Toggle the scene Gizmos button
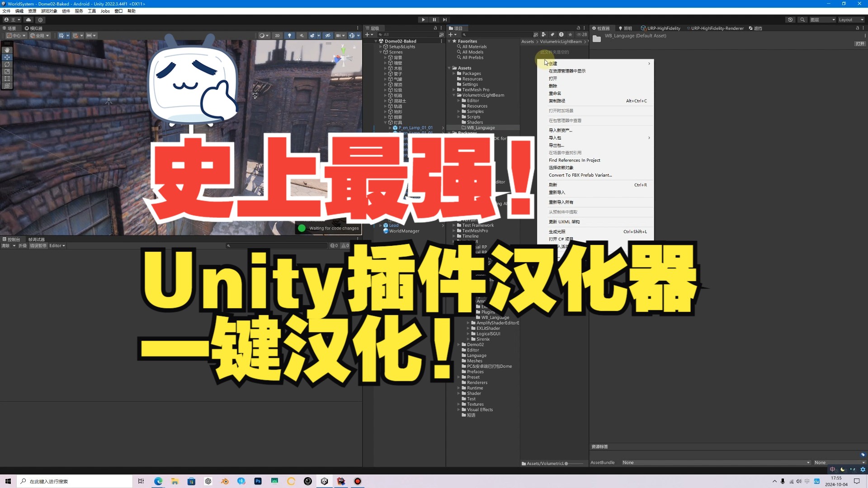868x488 pixels. (352, 35)
